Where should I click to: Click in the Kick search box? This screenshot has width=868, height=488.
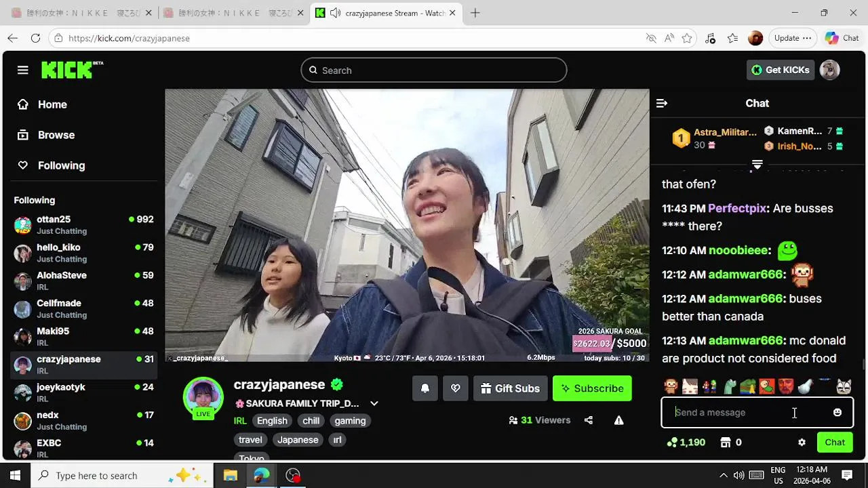pyautogui.click(x=434, y=70)
